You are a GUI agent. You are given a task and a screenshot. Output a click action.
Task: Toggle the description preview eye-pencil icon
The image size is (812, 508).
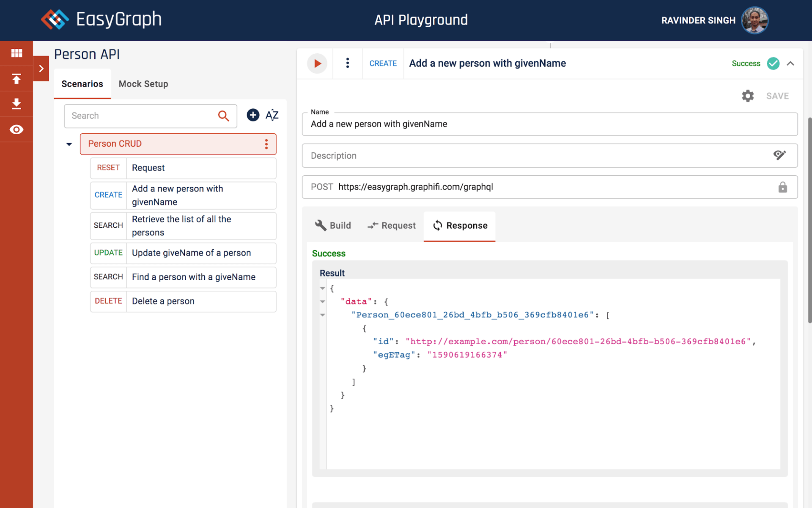click(779, 155)
